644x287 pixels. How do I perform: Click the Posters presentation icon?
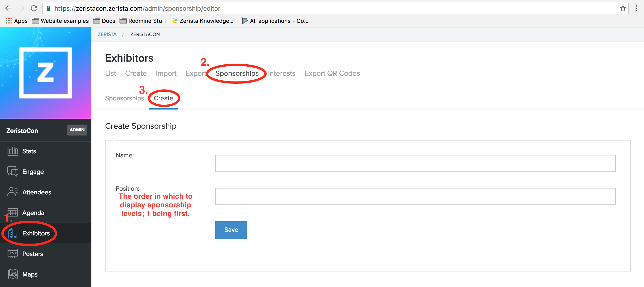(x=13, y=253)
